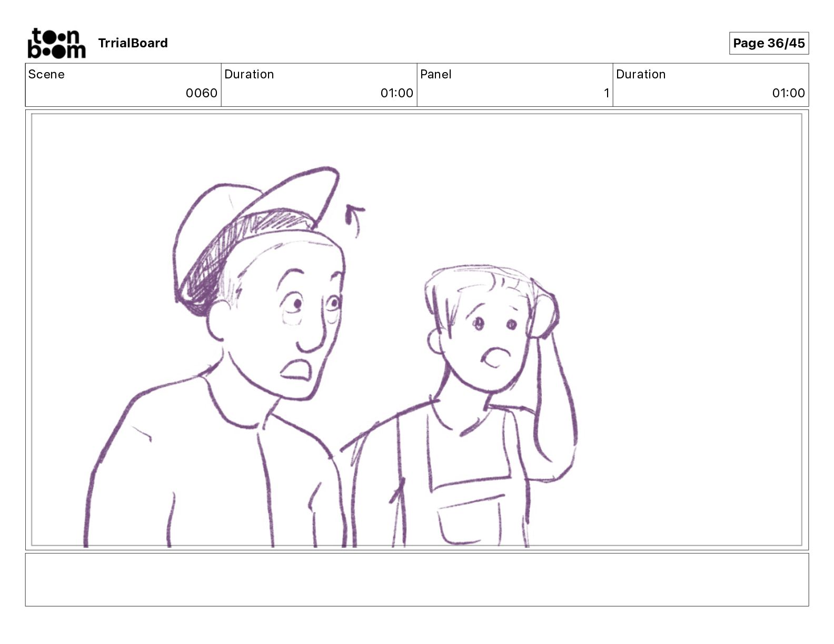Click the Panel label
The image size is (834, 644).
click(x=436, y=74)
